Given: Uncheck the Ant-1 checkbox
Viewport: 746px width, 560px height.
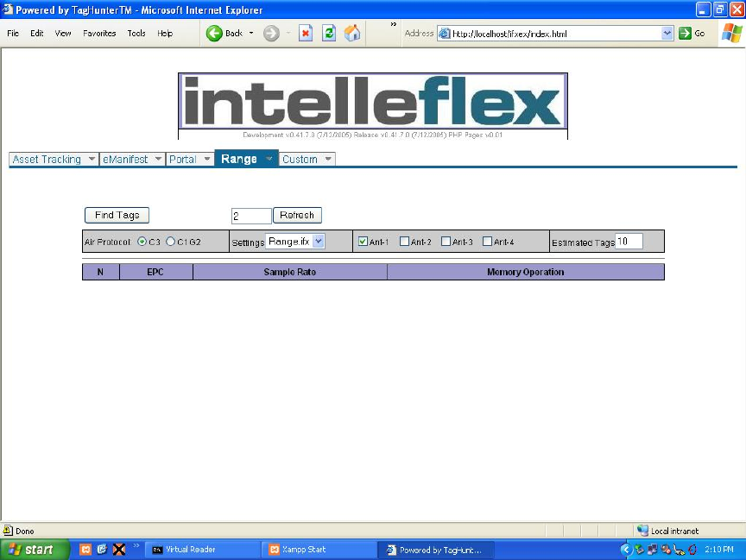Looking at the screenshot, I should click(x=363, y=242).
